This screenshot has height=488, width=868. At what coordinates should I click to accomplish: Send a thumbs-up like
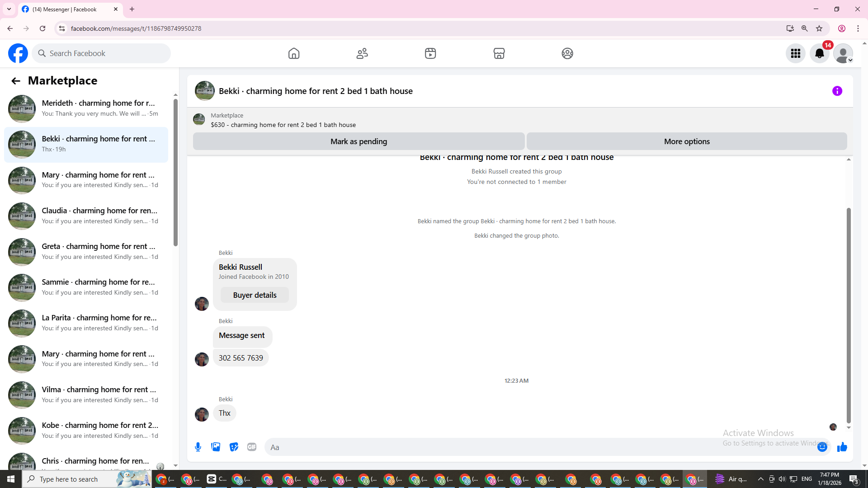pos(842,447)
